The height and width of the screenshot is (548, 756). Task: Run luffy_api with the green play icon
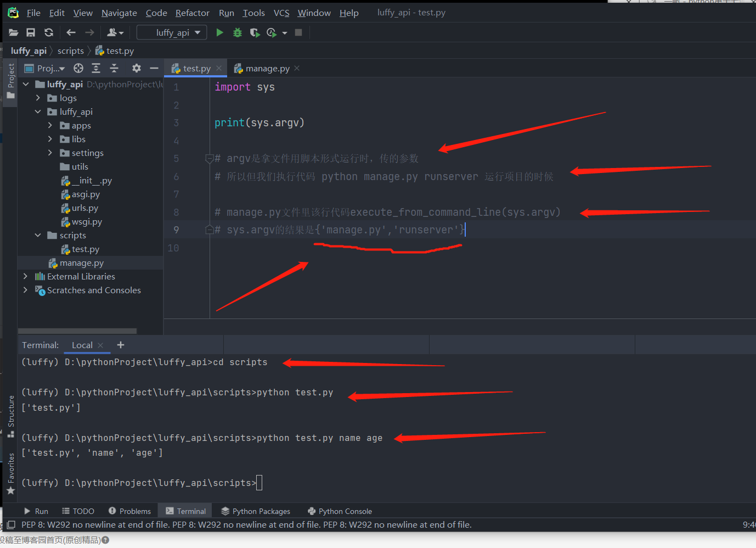tap(219, 32)
